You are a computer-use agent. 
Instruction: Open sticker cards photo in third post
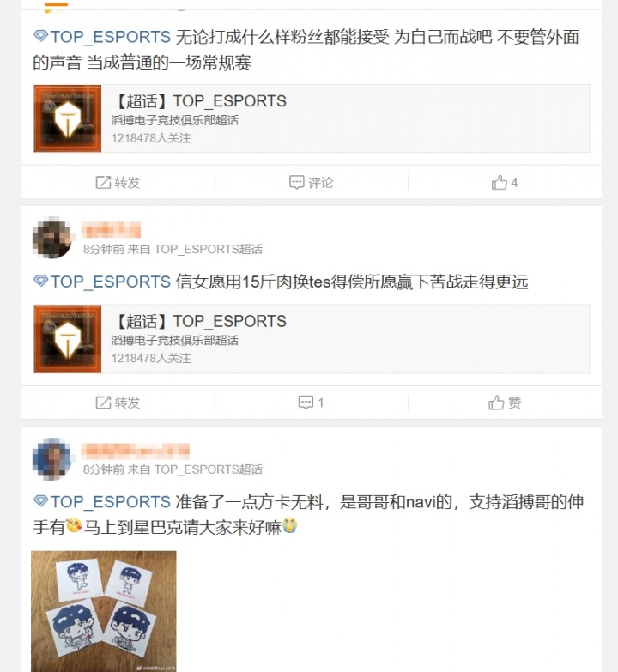pos(104,611)
